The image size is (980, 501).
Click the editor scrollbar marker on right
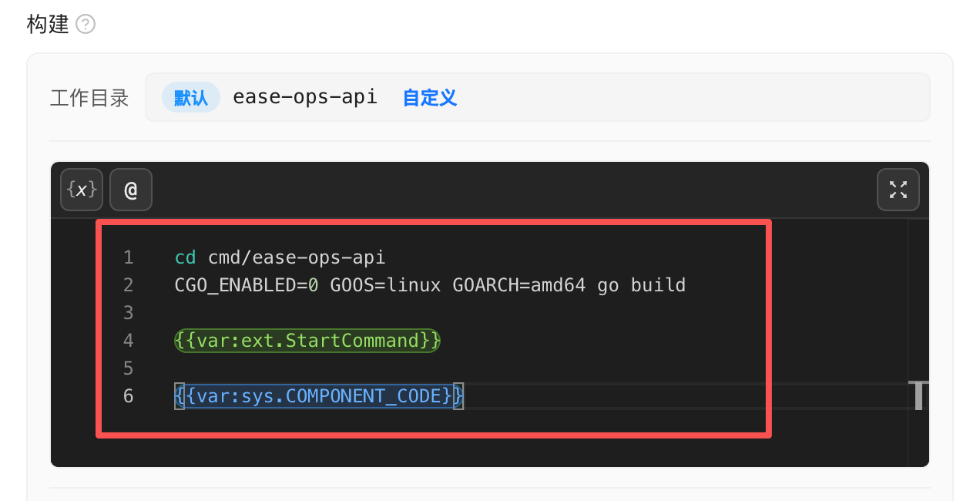918,395
